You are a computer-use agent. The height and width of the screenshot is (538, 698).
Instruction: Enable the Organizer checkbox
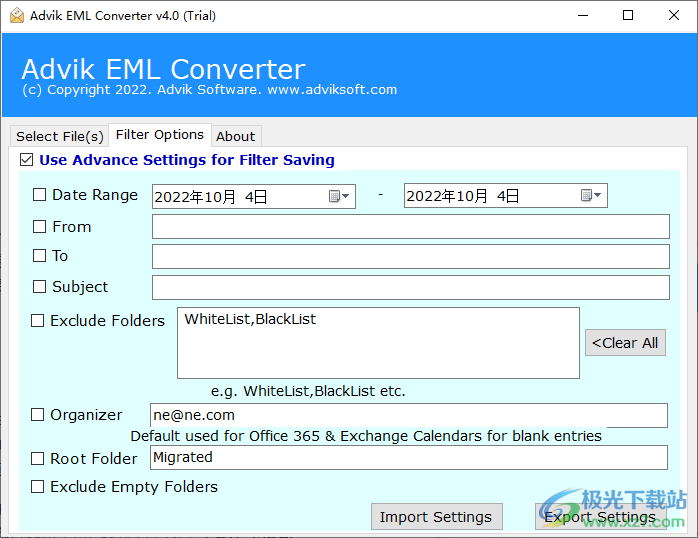click(x=37, y=415)
